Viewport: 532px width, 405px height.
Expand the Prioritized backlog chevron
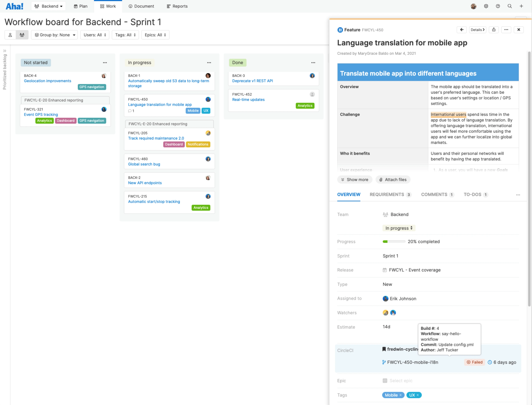pyautogui.click(x=5, y=51)
